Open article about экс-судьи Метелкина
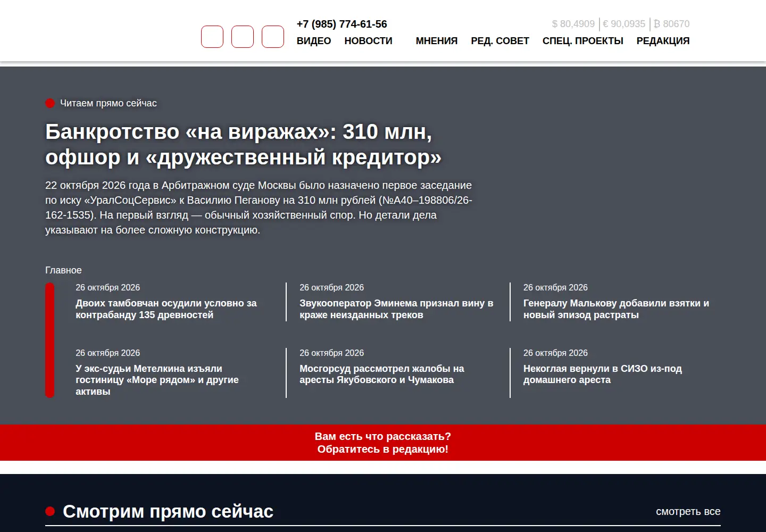Screen dimensions: 766x532 157,380
